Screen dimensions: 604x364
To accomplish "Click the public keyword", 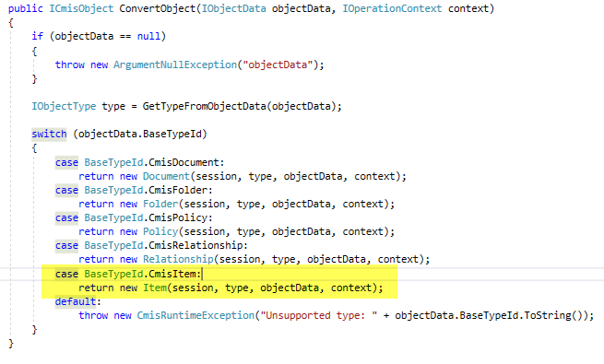I will [26, 8].
